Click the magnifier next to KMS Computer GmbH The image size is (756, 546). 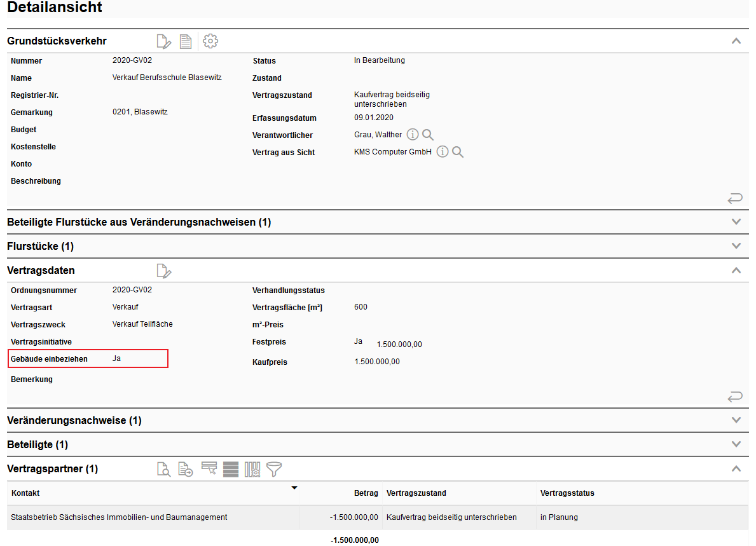click(457, 152)
